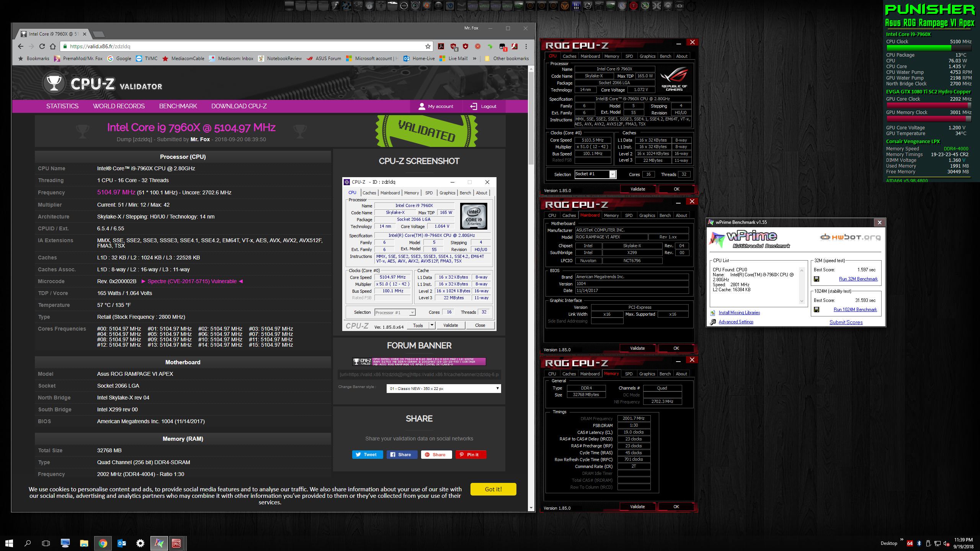Open the WORLD RECORDS menu item
The height and width of the screenshot is (551, 980).
[x=119, y=106]
